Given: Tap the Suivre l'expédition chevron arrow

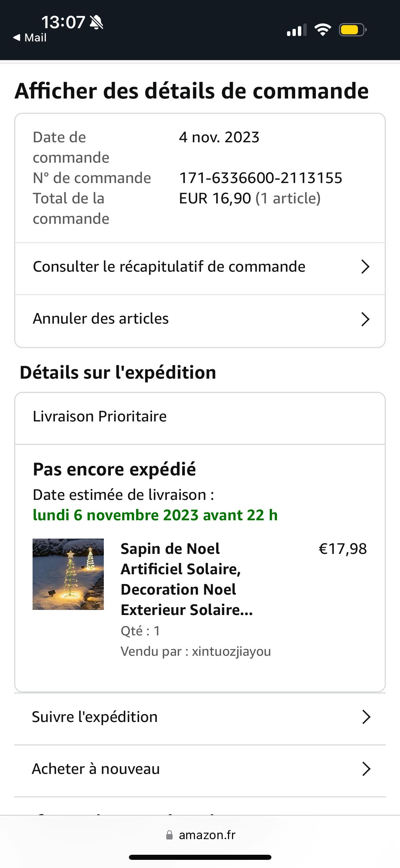Looking at the screenshot, I should tap(366, 717).
